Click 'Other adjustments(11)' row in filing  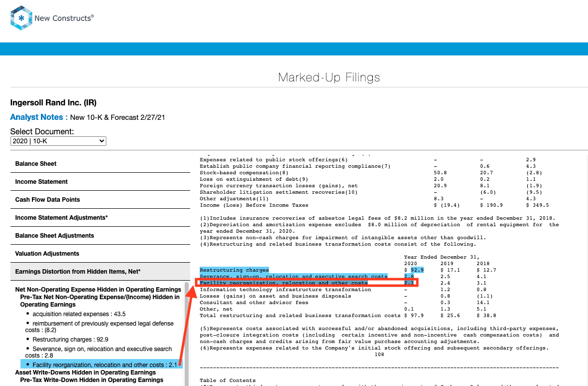pos(234,199)
